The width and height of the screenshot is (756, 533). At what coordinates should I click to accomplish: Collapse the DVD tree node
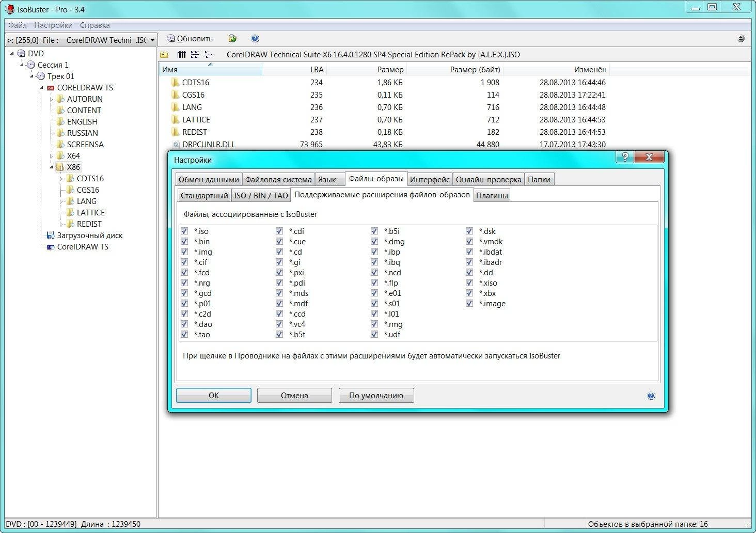[x=12, y=53]
